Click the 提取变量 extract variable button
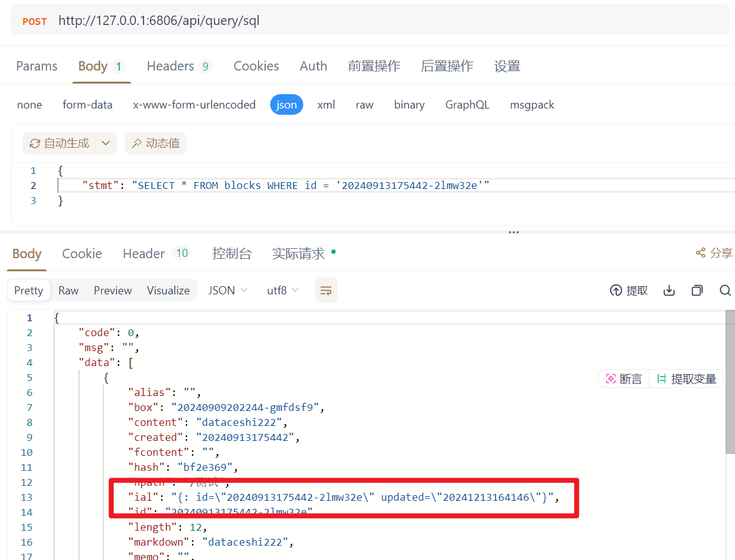This screenshot has height=560, width=735. (686, 379)
